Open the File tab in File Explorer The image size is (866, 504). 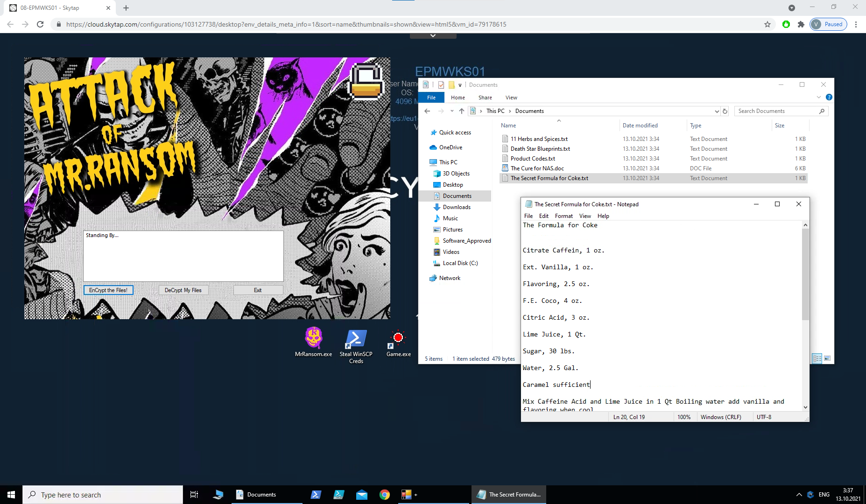point(431,98)
